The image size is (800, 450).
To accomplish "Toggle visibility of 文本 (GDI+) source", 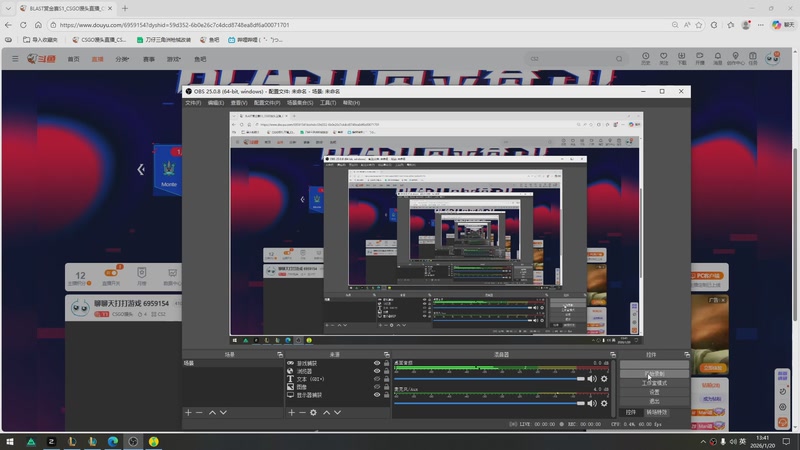I will (377, 379).
